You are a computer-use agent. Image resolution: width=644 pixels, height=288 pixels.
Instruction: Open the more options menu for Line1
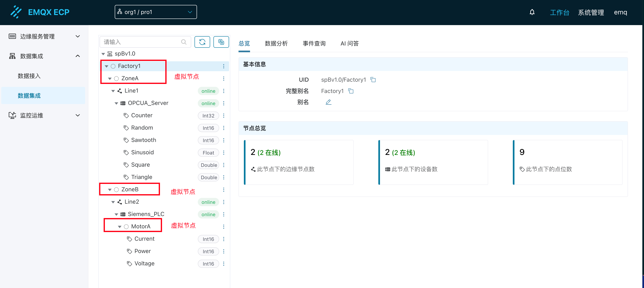(224, 91)
